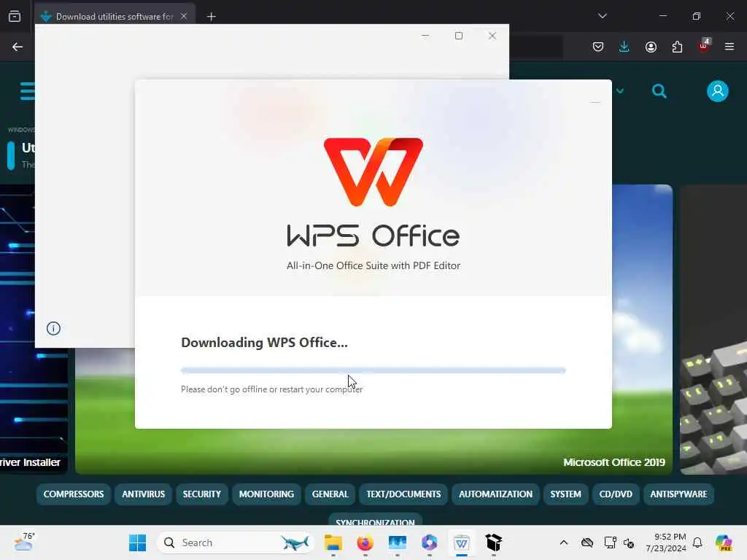The height and width of the screenshot is (560, 747).
Task: Open the SYNCHRONIZATION category
Action: click(x=375, y=519)
